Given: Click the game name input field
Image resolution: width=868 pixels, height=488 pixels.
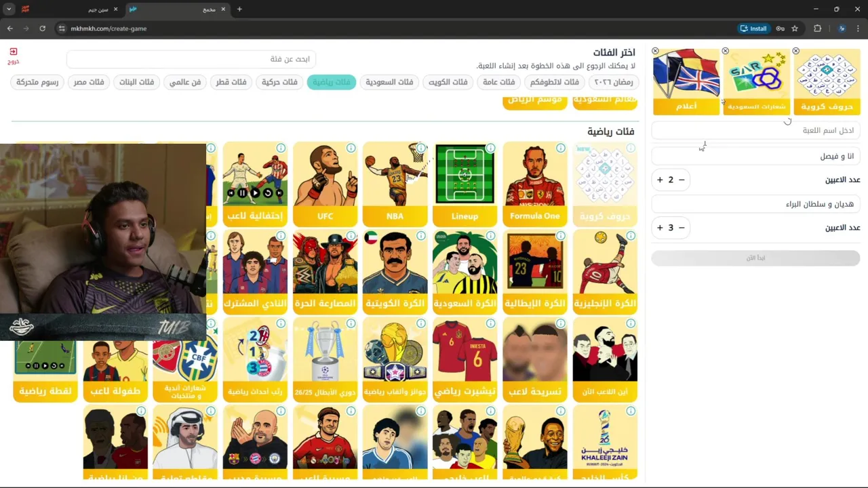Looking at the screenshot, I should (755, 130).
